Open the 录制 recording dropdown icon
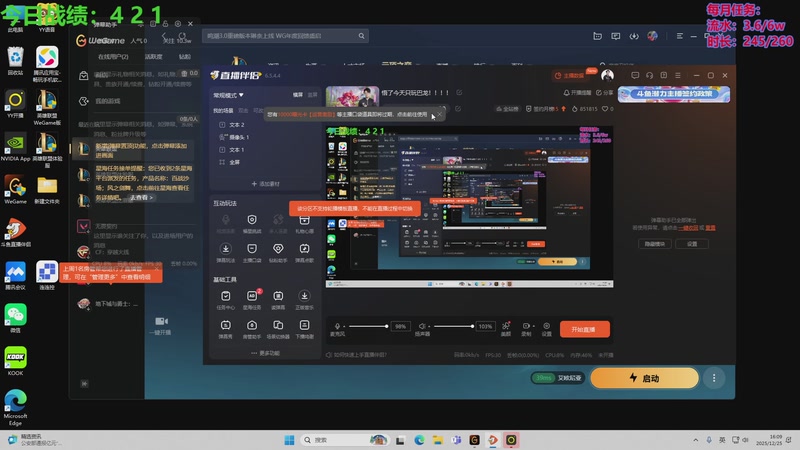The image size is (800, 450). pyautogui.click(x=526, y=329)
